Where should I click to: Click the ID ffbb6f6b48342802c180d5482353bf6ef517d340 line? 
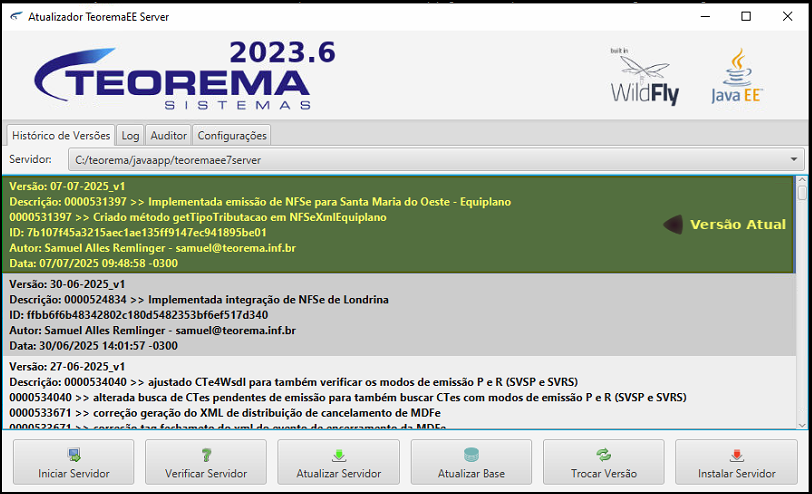(139, 315)
